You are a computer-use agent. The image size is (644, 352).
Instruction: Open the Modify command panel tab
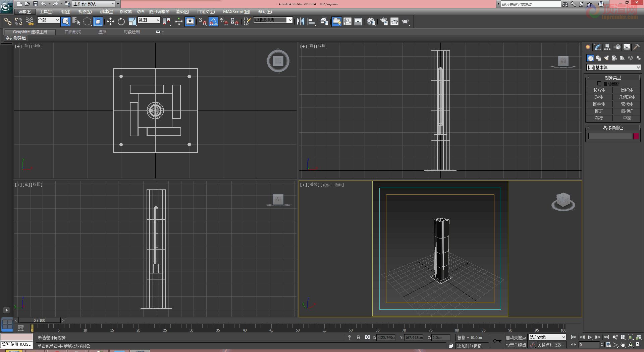coord(597,47)
